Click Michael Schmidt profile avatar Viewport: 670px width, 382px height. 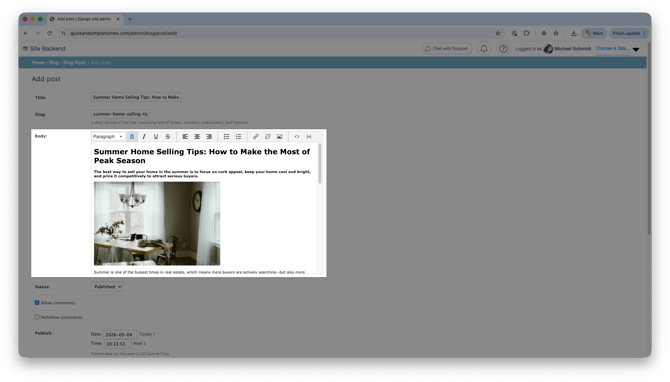pyautogui.click(x=548, y=49)
